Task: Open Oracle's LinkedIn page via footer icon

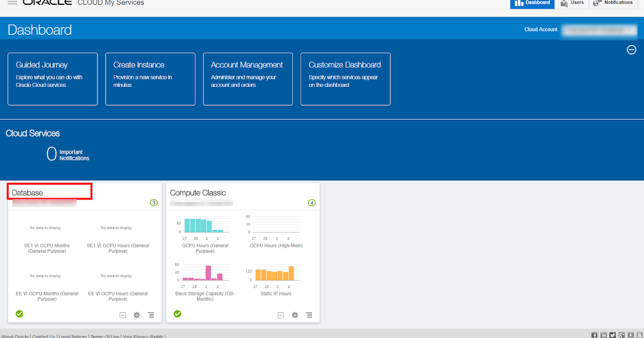Action: coord(603,335)
